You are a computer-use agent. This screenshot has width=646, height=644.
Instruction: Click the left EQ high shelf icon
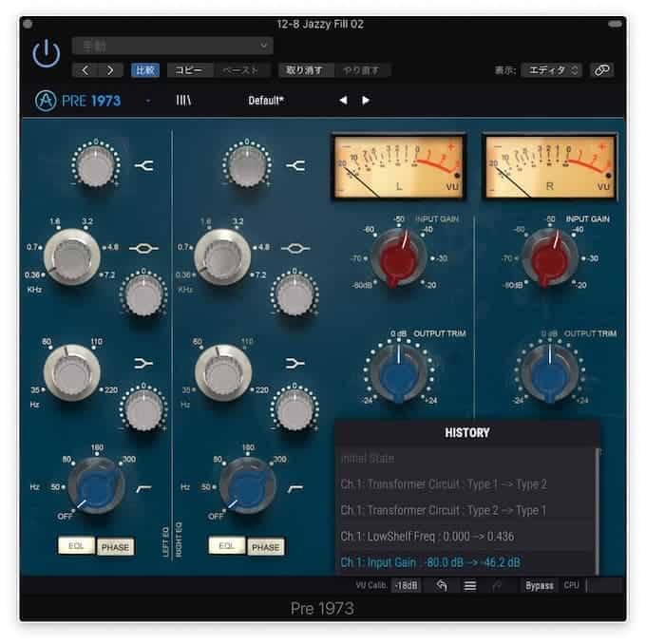(143, 165)
